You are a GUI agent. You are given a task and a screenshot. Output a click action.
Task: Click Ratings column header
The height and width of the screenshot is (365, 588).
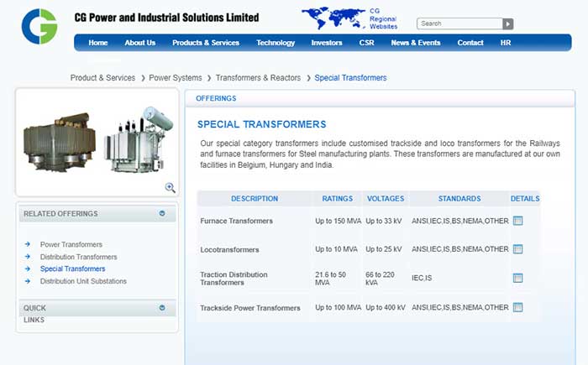pos(337,199)
